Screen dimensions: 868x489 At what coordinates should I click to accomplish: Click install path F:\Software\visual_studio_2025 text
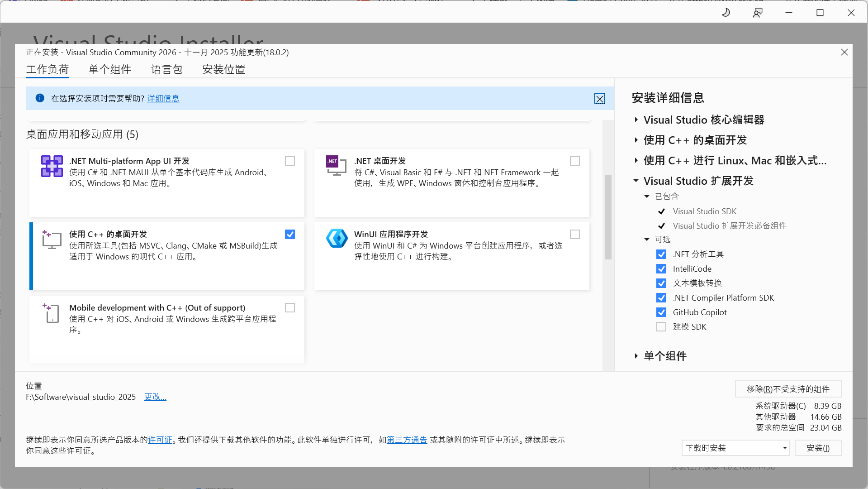81,397
